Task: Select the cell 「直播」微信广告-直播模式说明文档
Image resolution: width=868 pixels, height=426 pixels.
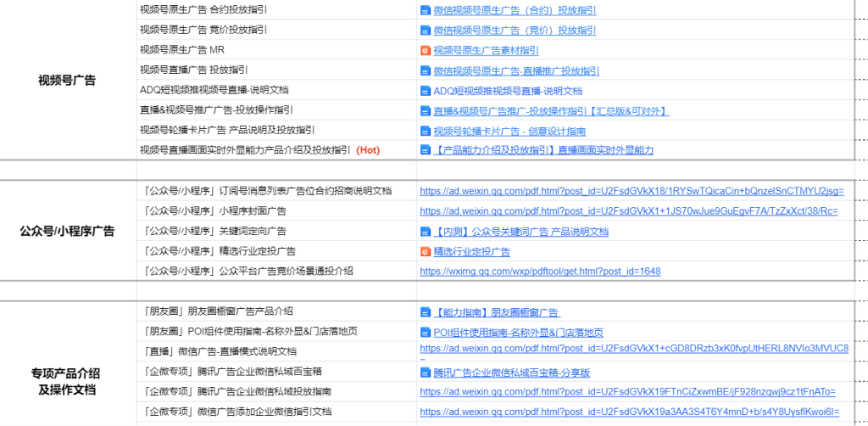Action: pos(277,352)
